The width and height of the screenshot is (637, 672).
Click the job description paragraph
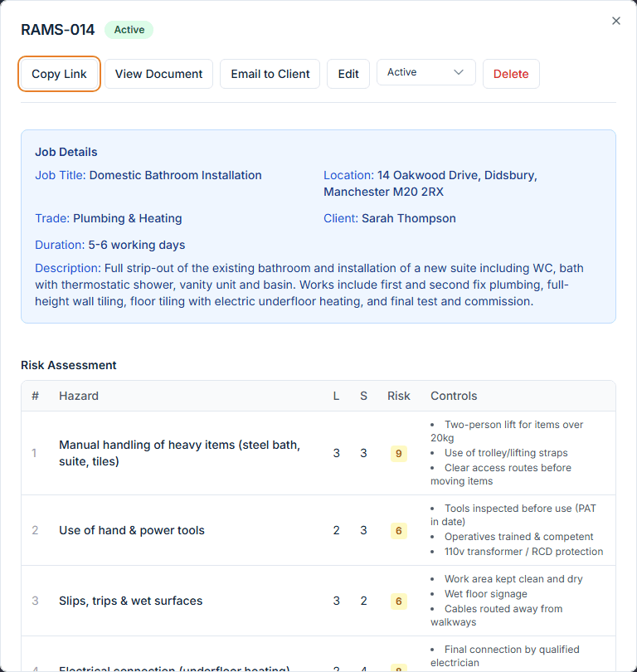(x=309, y=285)
